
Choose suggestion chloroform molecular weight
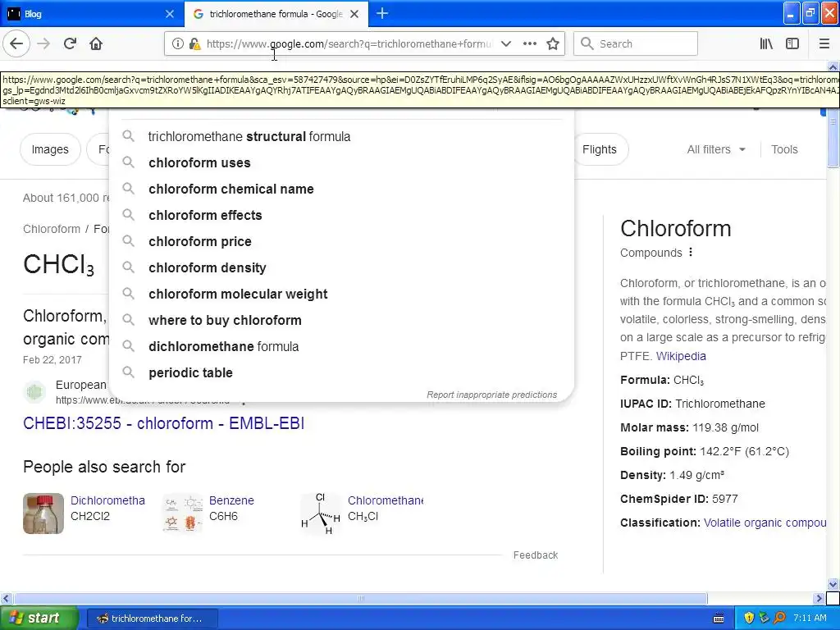coord(341,294)
